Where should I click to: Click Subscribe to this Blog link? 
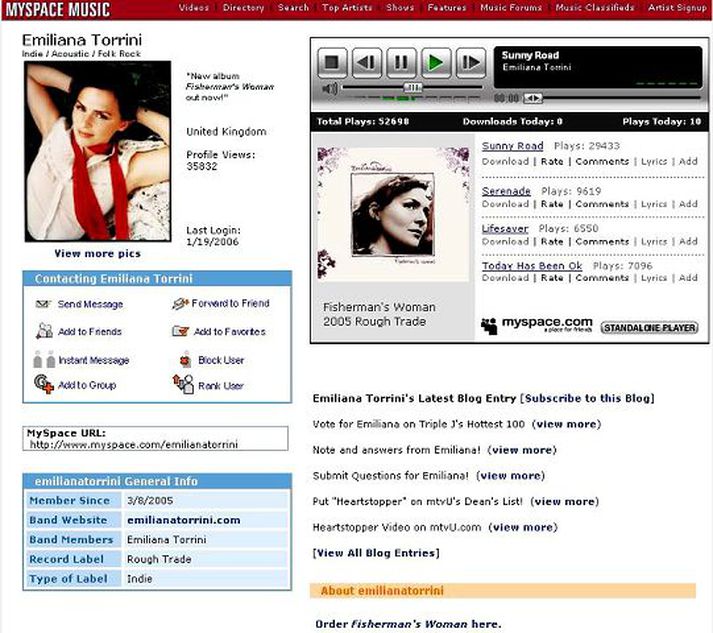pos(587,398)
